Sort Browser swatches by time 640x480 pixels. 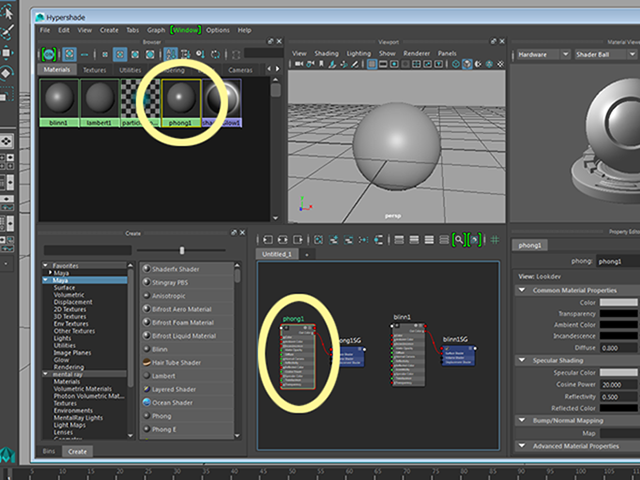(x=200, y=54)
